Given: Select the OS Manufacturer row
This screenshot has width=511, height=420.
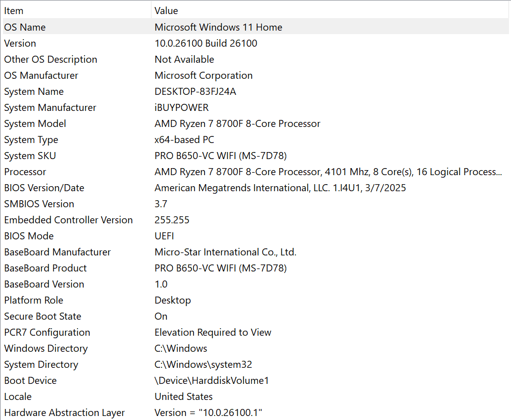Looking at the screenshot, I should click(41, 75).
